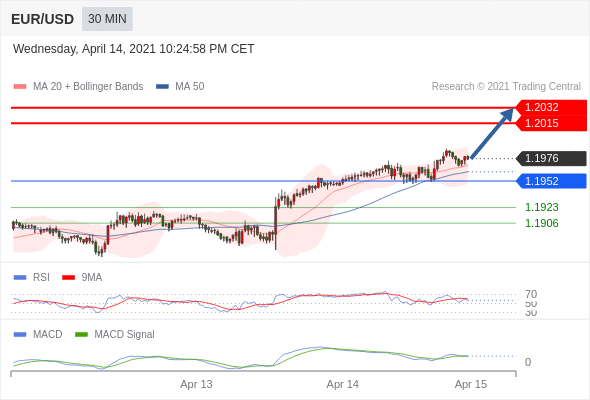Click the 1.1976 black current price tag
This screenshot has height=400, width=590.
pos(551,158)
